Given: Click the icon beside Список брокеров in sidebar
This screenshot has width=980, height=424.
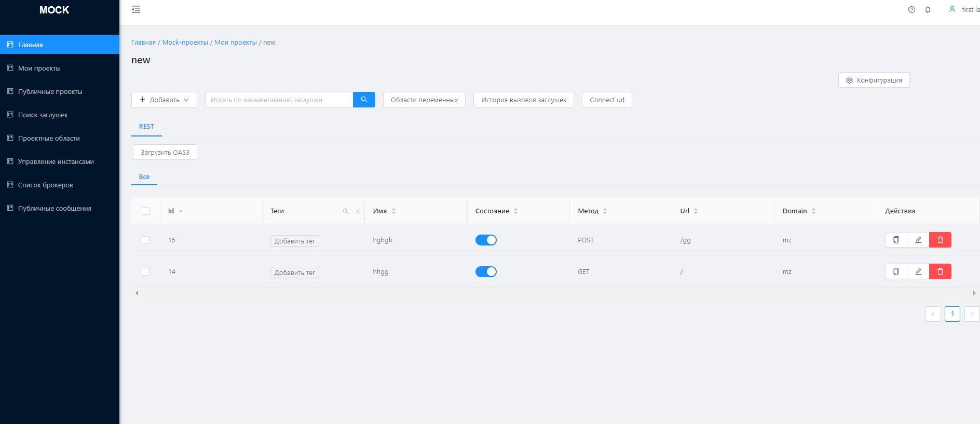Looking at the screenshot, I should click(10, 185).
